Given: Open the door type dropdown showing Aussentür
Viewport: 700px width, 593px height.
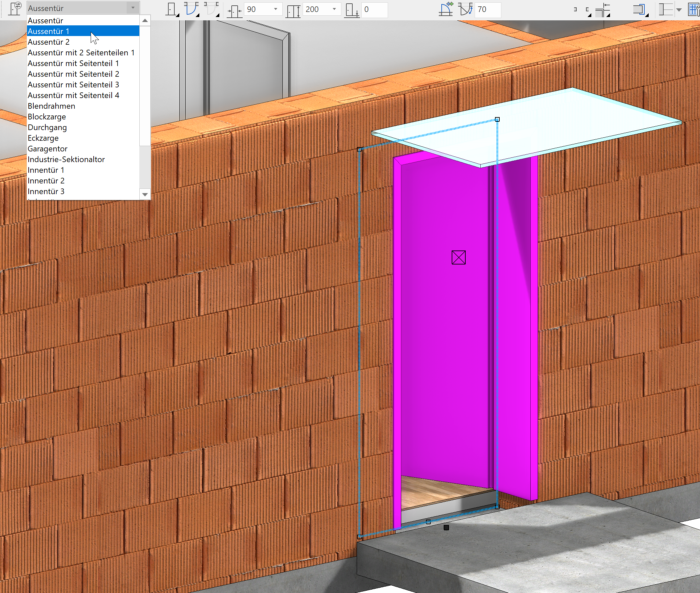Looking at the screenshot, I should [x=133, y=8].
